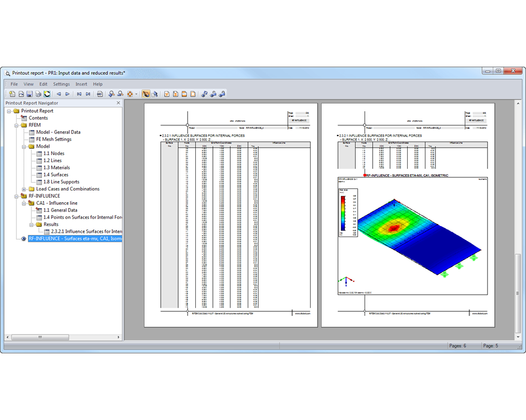Select 1.4 Surfaces tree item
Viewport: 526px width, 420px height.
pos(56,175)
